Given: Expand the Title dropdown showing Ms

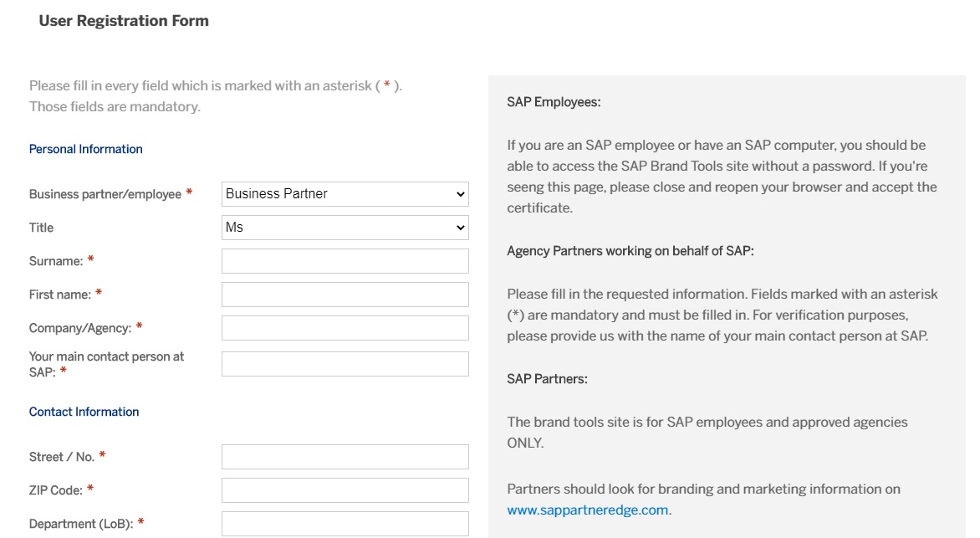Looking at the screenshot, I should [345, 228].
